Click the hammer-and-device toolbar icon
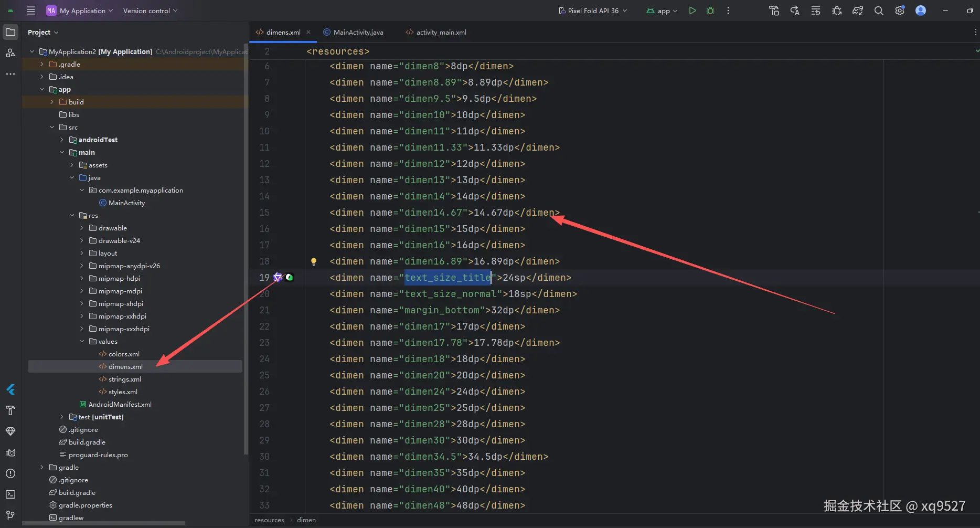This screenshot has width=980, height=528. click(x=774, y=10)
